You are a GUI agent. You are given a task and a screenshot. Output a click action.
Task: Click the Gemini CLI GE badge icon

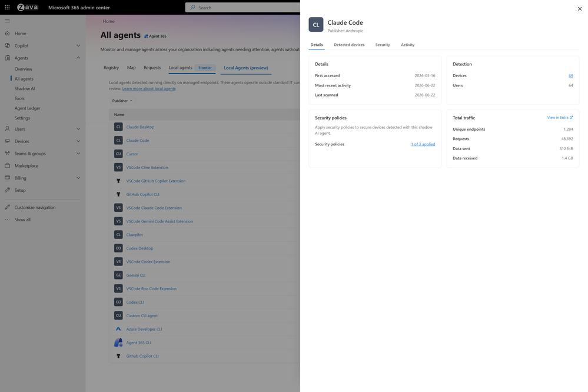[118, 275]
